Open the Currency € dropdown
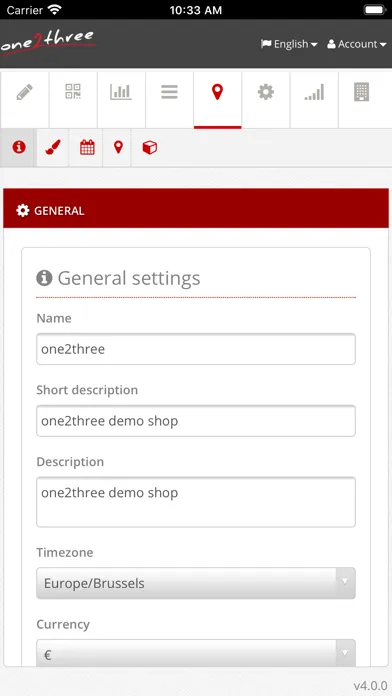 point(196,653)
